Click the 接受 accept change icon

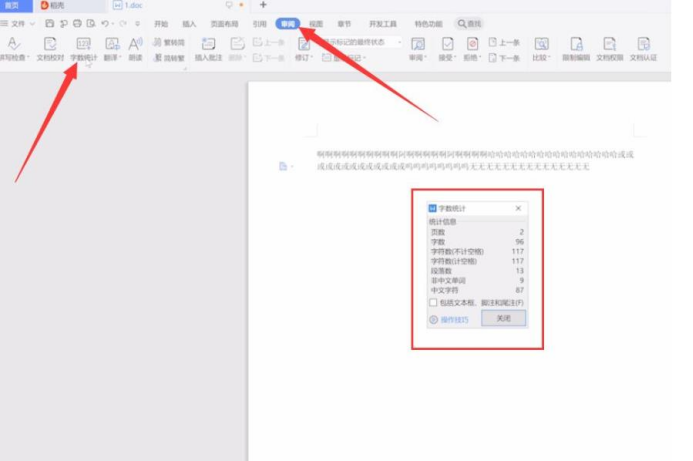point(447,44)
